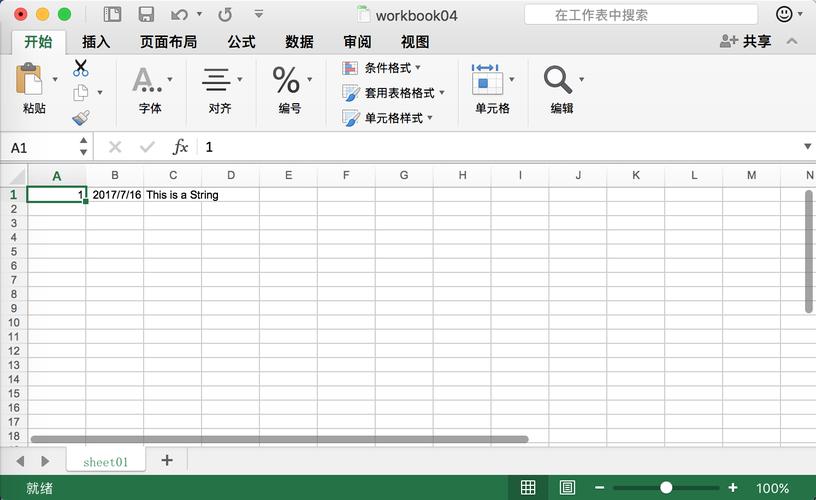Open the Number format (编号) group
816x500 pixels.
290,89
